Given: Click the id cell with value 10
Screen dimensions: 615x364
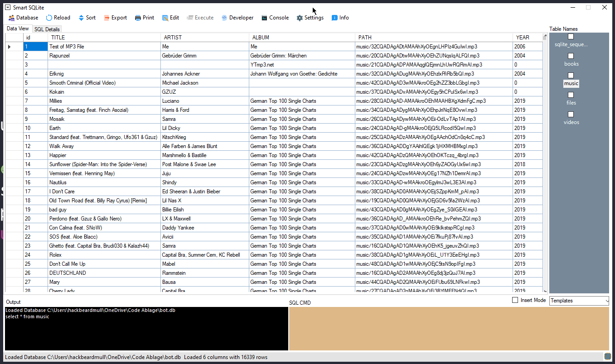Looking at the screenshot, I should pyautogui.click(x=35, y=128).
